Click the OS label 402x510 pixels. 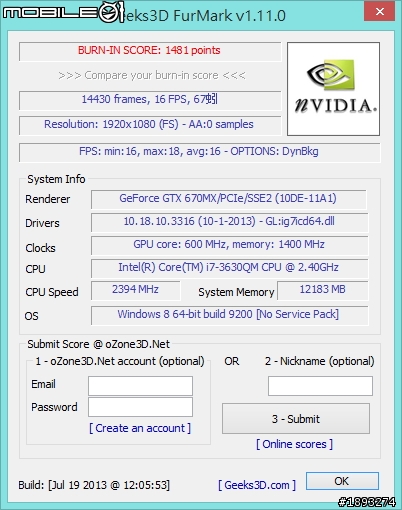coord(31,316)
